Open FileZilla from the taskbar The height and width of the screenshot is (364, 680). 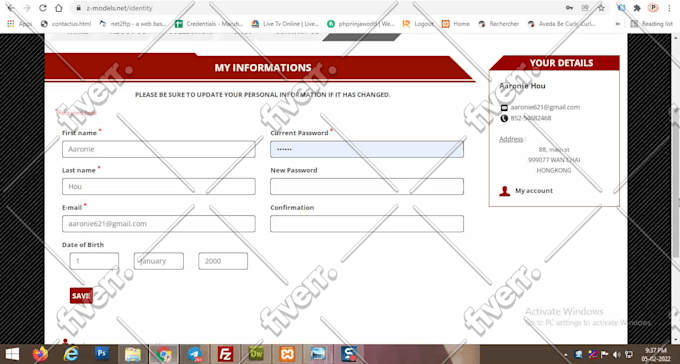(226, 354)
